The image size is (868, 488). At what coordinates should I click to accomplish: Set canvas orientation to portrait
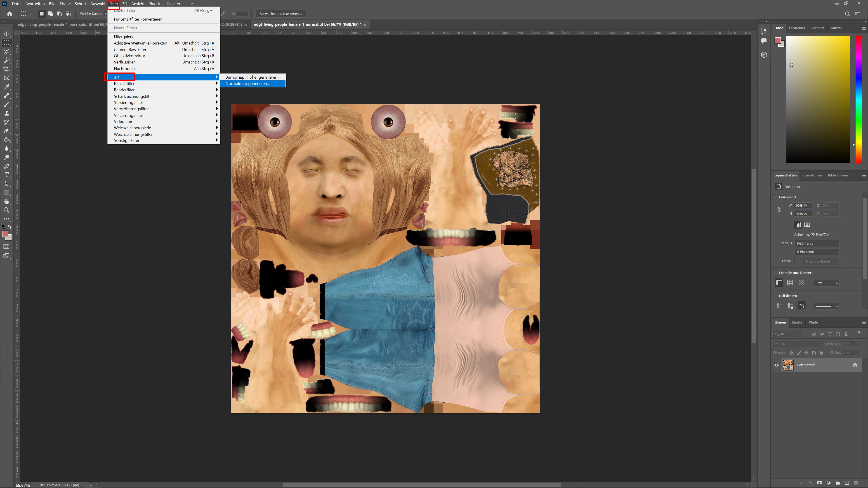tap(798, 225)
